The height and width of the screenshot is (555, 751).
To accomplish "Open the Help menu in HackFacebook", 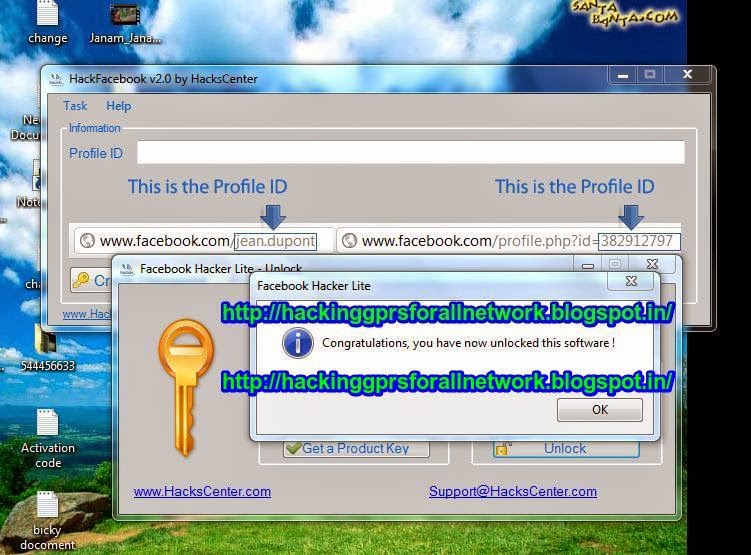I will click(118, 106).
